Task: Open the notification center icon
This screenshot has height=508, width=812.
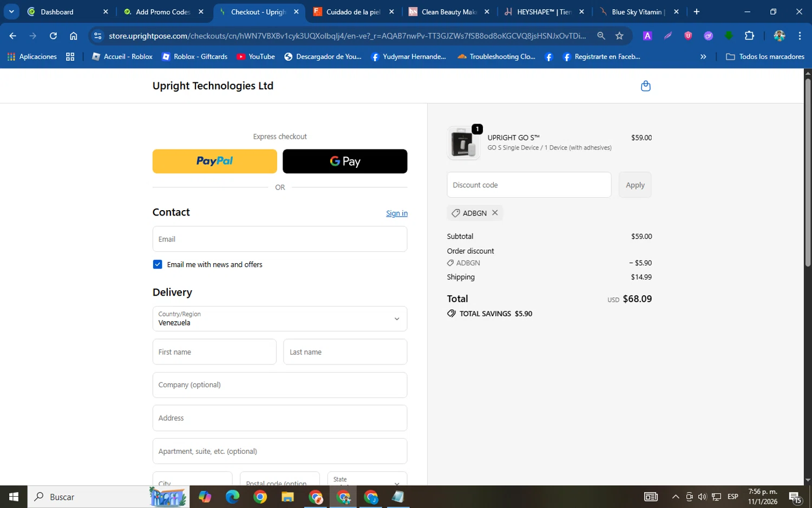Action: coord(795,497)
